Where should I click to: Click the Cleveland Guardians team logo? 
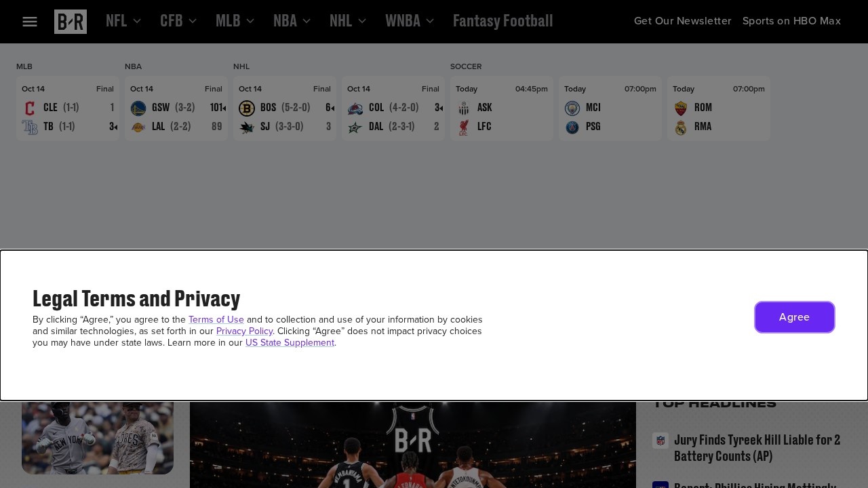point(30,108)
